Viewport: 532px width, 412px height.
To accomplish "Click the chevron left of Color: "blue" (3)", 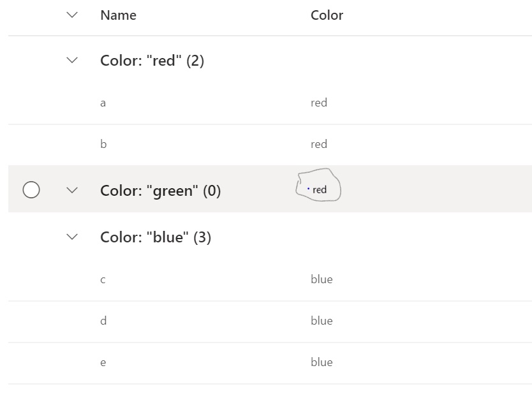I will (x=71, y=237).
